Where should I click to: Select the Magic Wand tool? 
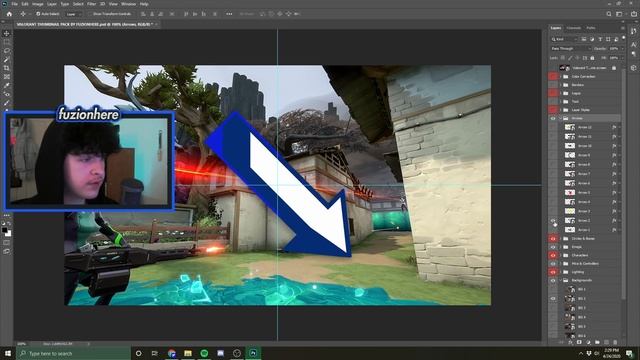[7, 60]
